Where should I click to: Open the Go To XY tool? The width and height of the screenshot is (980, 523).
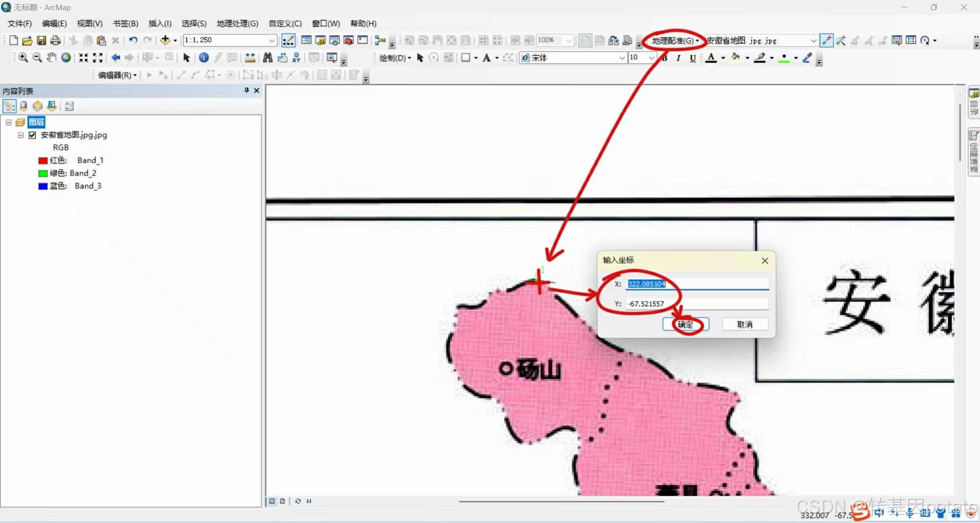point(297,58)
